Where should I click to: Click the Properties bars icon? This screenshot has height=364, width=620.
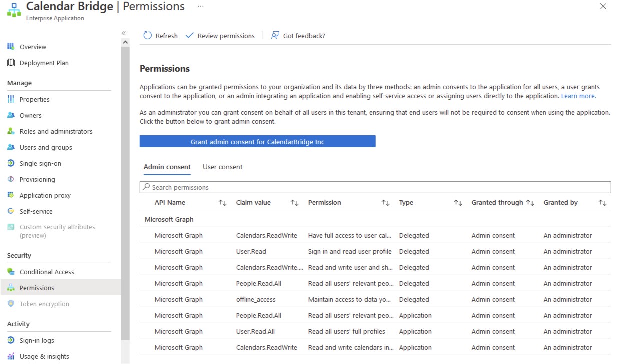(11, 99)
